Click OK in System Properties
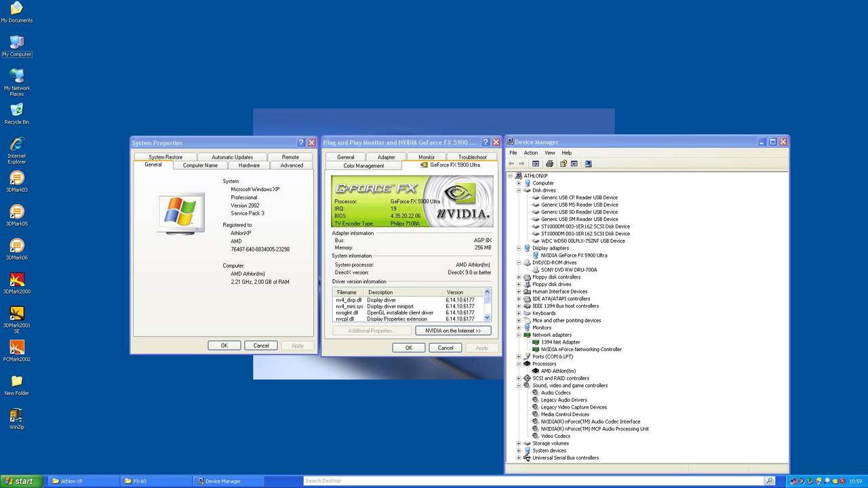868x488 pixels. click(x=224, y=346)
